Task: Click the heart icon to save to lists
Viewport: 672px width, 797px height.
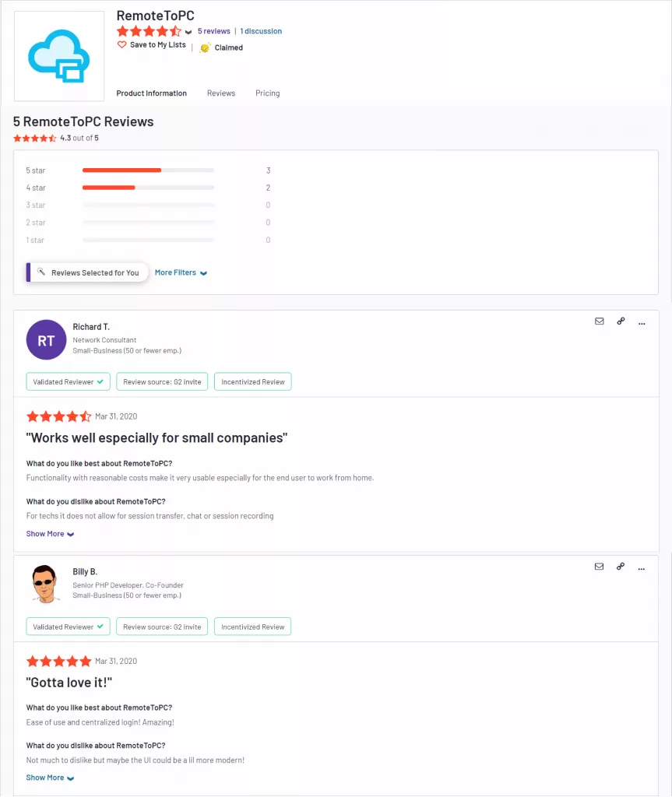Action: (121, 44)
